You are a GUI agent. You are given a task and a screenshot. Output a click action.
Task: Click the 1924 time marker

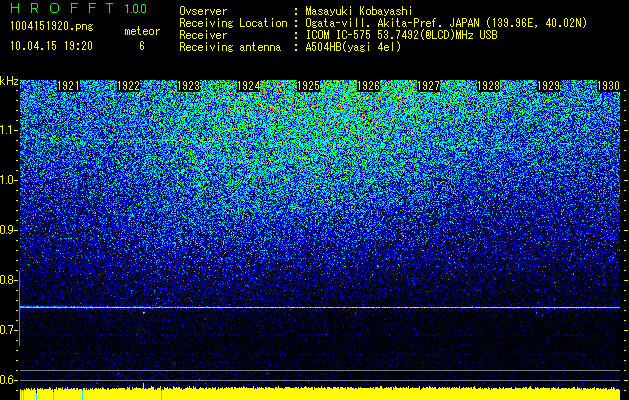(249, 86)
